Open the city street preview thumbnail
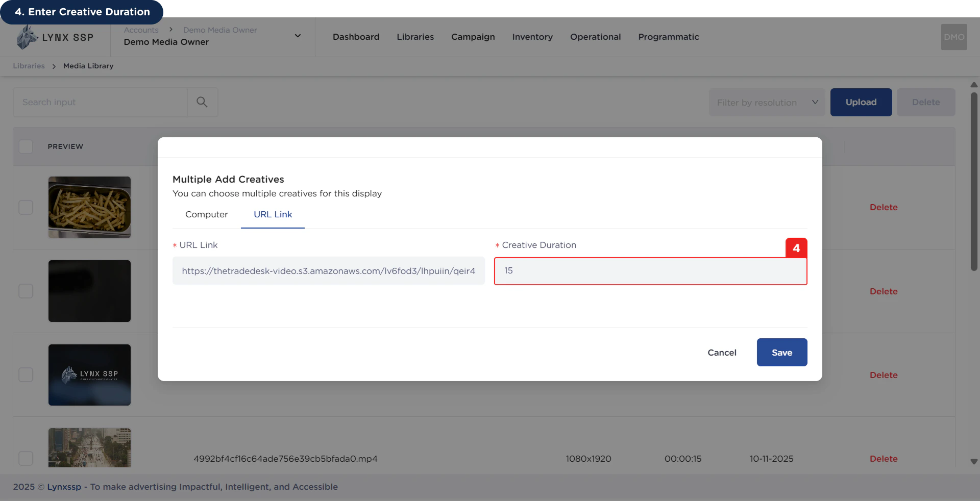The height and width of the screenshot is (501, 980). pos(89,447)
